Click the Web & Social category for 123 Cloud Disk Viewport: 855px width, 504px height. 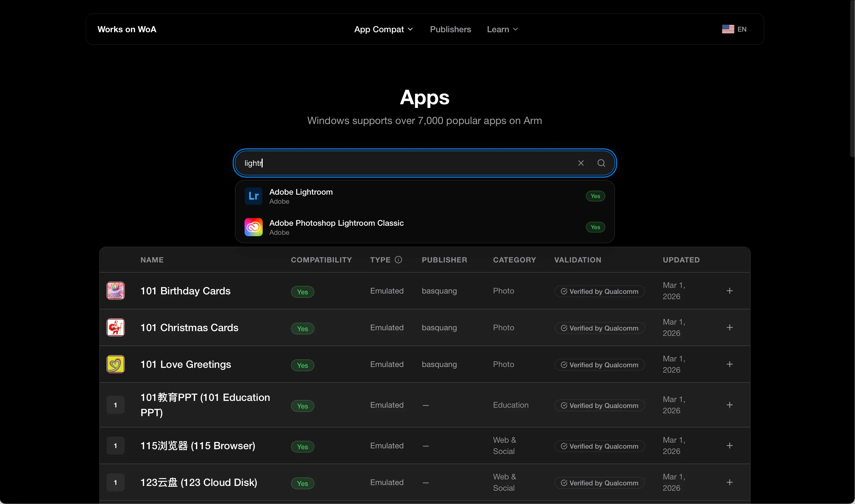click(505, 482)
